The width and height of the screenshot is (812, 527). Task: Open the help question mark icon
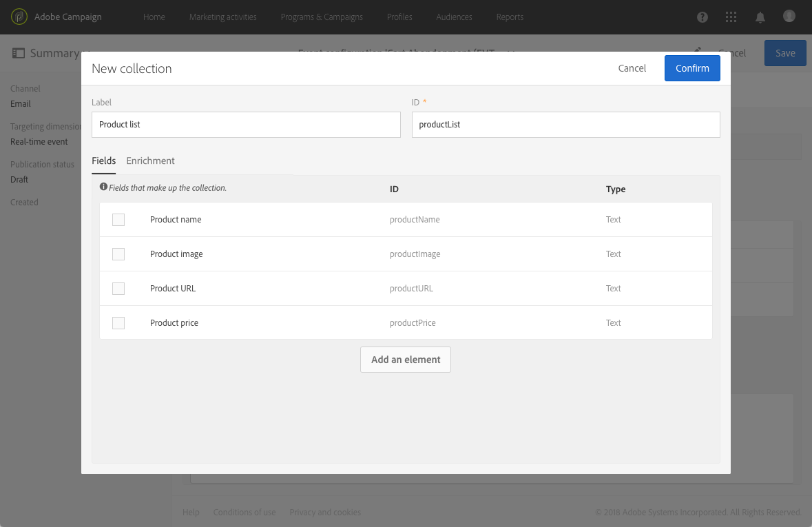tap(702, 17)
